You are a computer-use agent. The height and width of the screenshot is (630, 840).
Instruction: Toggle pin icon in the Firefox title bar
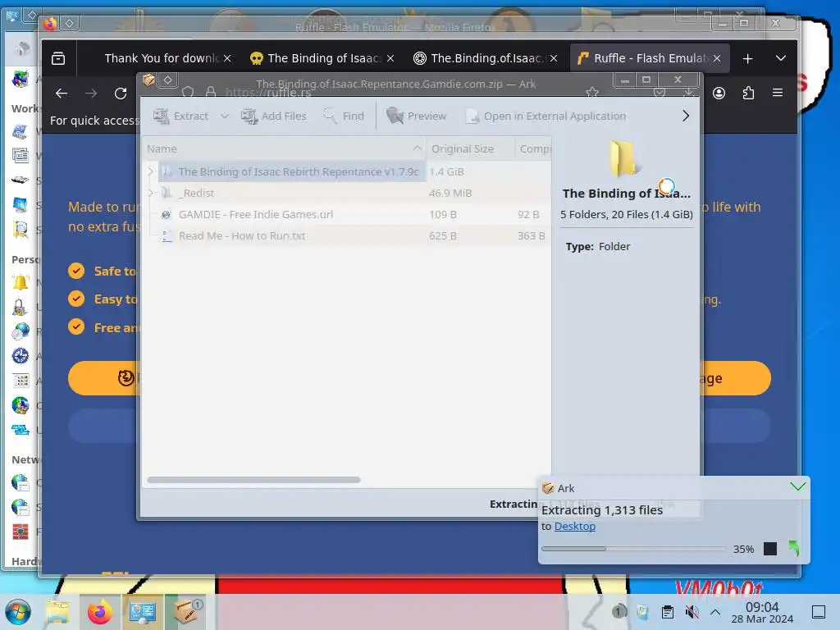tap(70, 23)
